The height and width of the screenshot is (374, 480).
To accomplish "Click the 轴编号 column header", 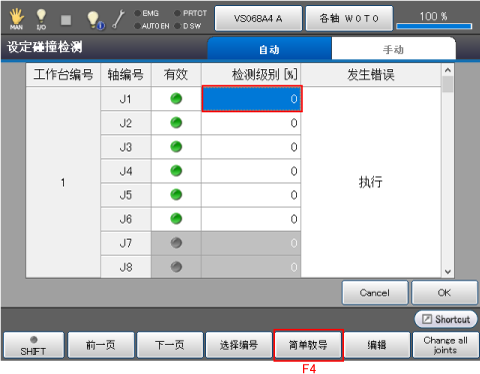I will coord(126,75).
